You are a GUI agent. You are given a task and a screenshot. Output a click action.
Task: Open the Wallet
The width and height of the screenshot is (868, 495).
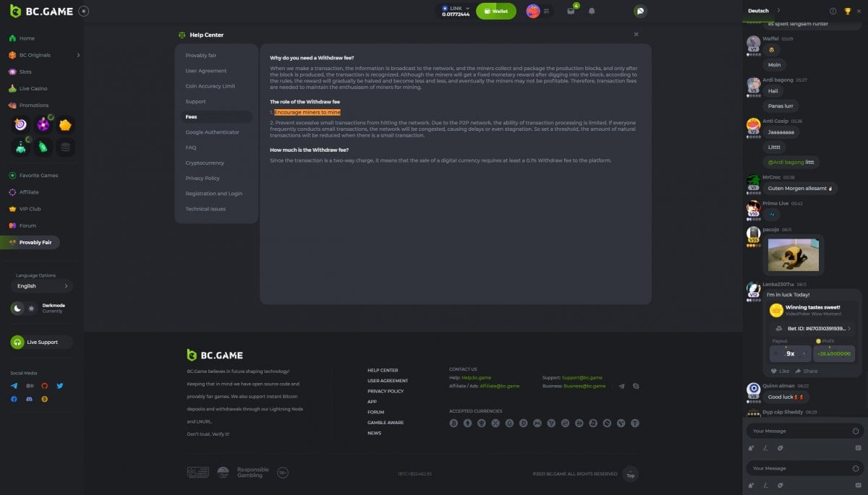tap(495, 12)
